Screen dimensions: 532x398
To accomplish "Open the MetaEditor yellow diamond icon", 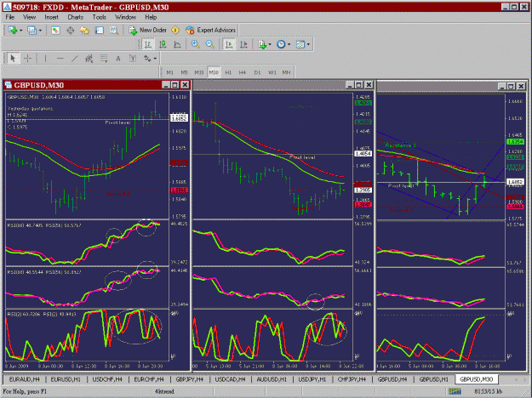I will (x=175, y=30).
